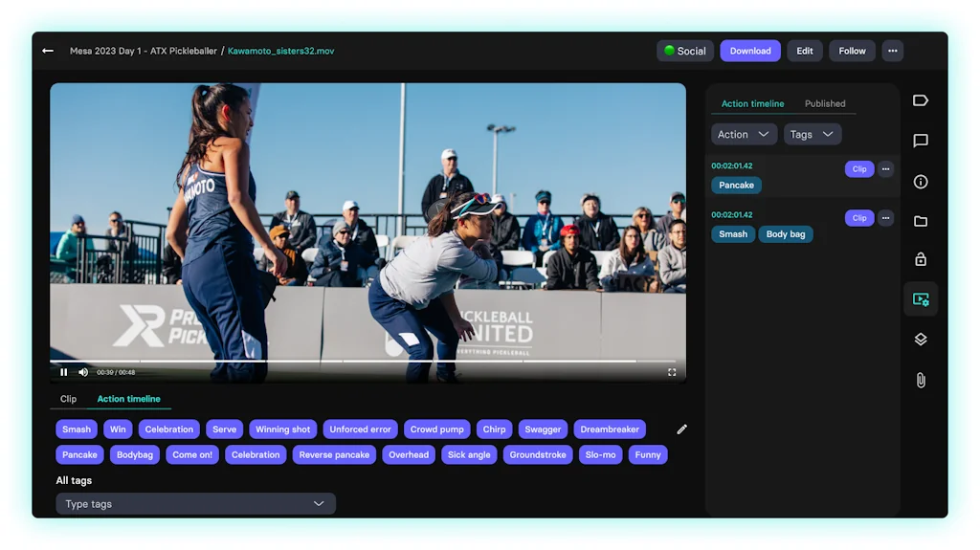Mute the video volume
This screenshot has height=550, width=980.
pos(83,372)
